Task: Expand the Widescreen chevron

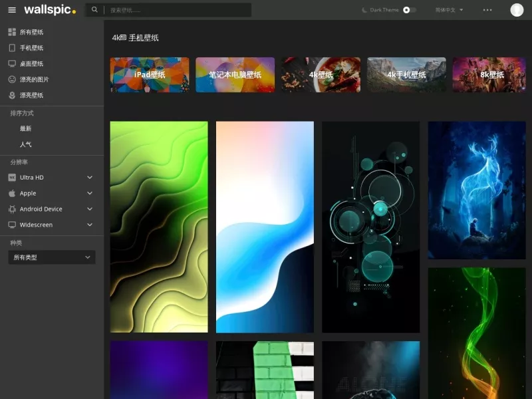Action: click(x=90, y=225)
